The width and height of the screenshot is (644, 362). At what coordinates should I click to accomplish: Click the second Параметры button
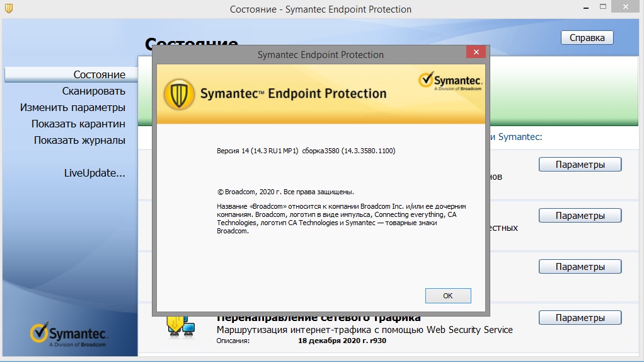coord(580,215)
